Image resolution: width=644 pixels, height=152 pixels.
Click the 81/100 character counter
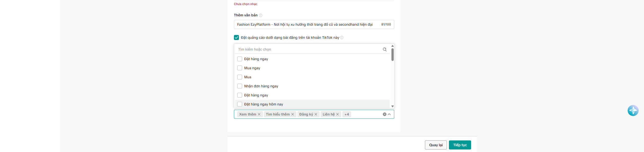pos(386,24)
